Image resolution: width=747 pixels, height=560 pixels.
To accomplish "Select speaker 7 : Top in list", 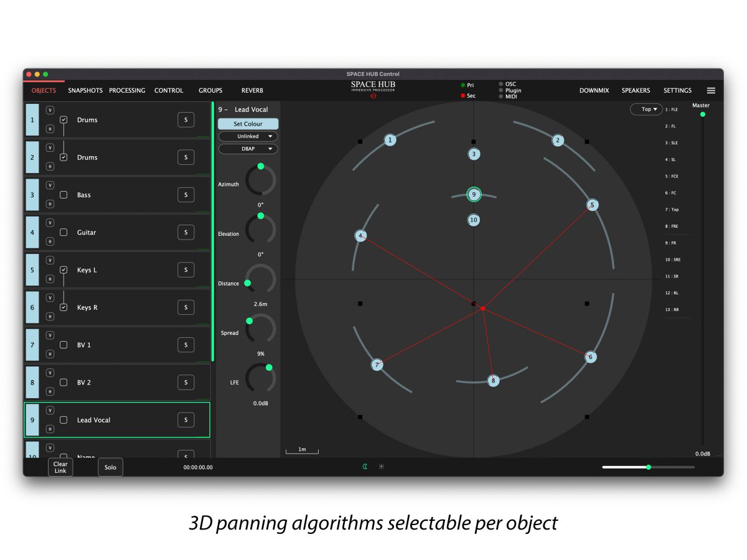I will click(x=672, y=210).
